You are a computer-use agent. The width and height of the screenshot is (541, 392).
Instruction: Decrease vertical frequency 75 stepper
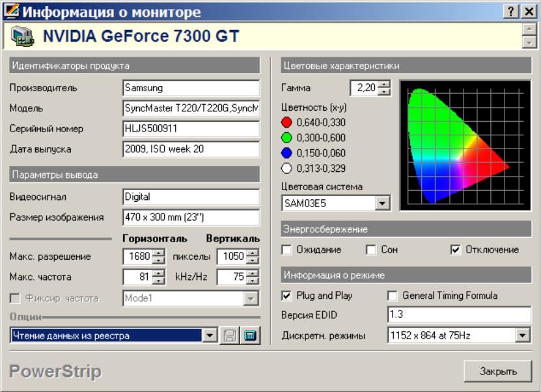tap(252, 281)
